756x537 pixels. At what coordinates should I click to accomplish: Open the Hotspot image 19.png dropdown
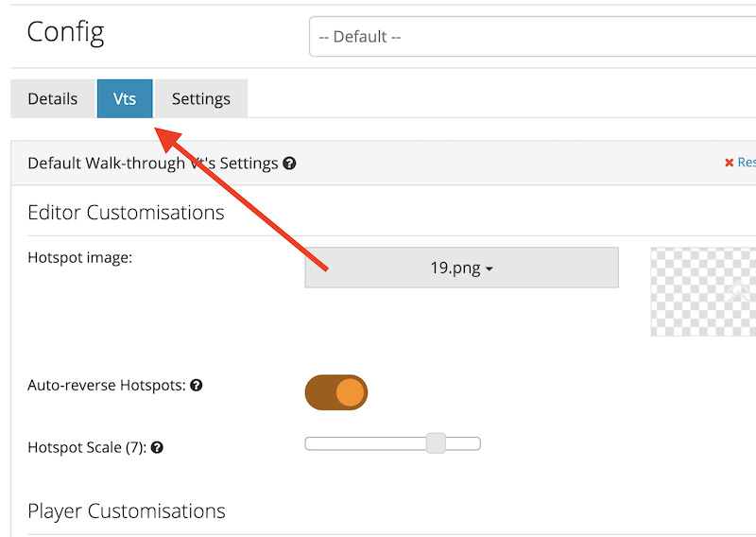point(461,268)
